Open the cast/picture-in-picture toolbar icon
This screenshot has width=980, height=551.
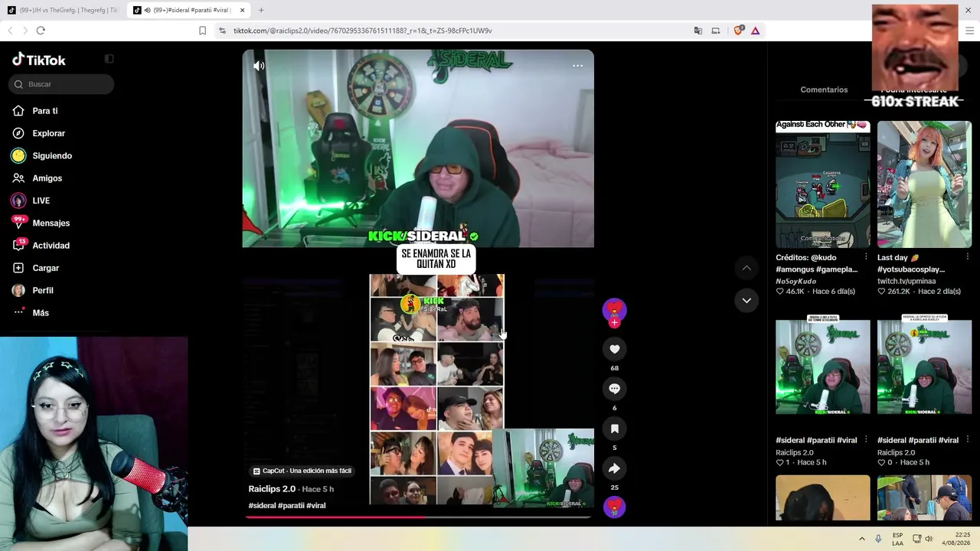(716, 31)
